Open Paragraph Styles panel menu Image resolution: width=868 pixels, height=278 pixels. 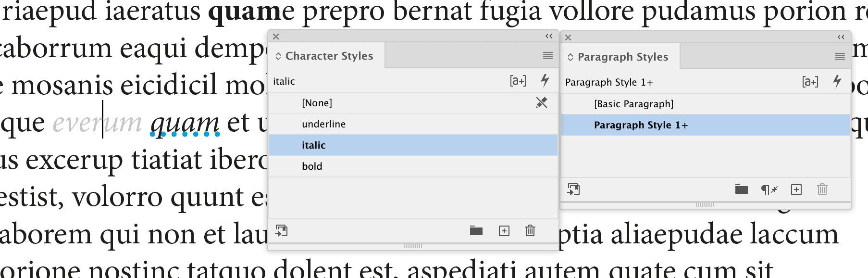(x=840, y=57)
